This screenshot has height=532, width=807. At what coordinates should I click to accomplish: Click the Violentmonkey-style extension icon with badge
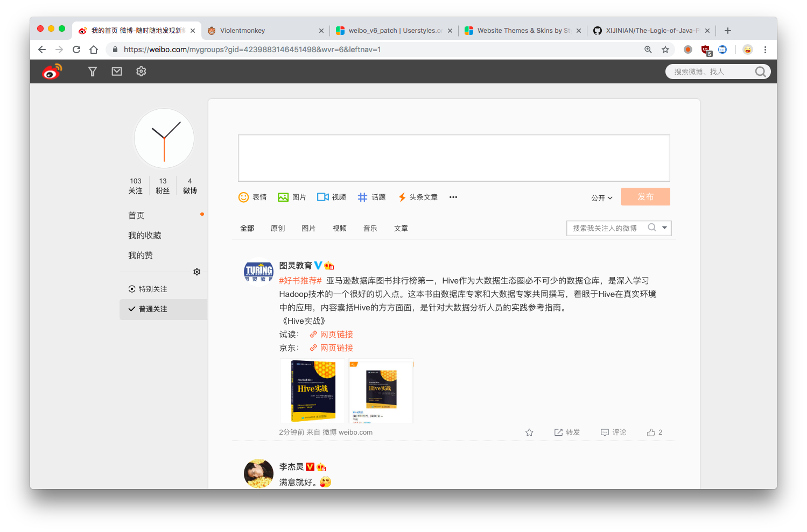click(706, 50)
